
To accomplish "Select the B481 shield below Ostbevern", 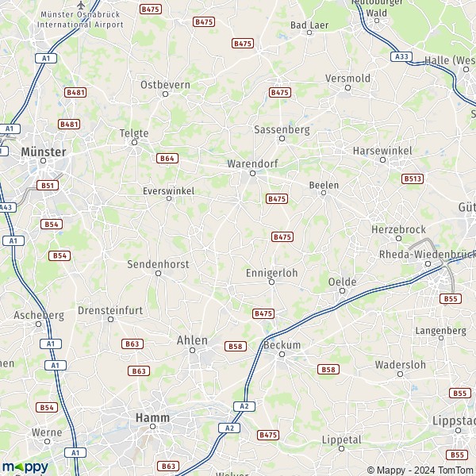I will [69, 125].
